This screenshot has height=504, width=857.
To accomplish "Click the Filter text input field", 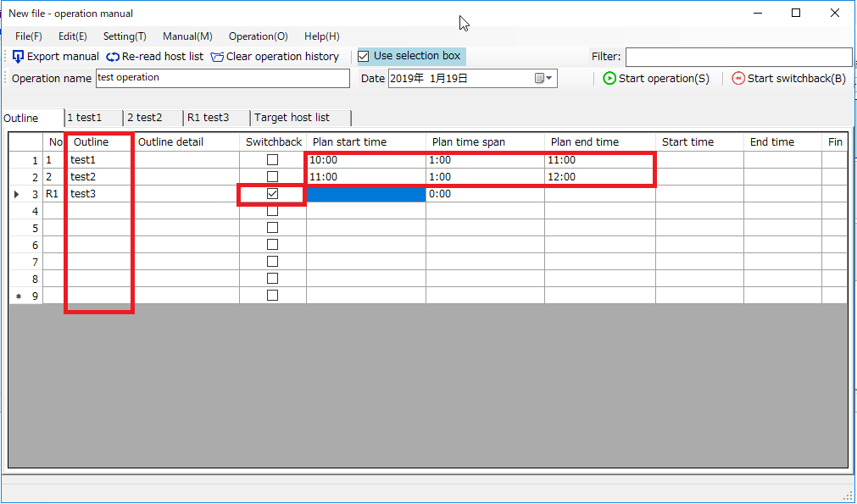I will click(737, 57).
